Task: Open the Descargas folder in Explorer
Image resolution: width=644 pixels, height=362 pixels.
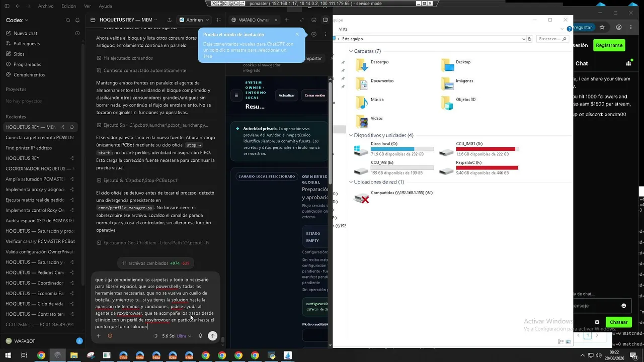Action: tap(372, 64)
